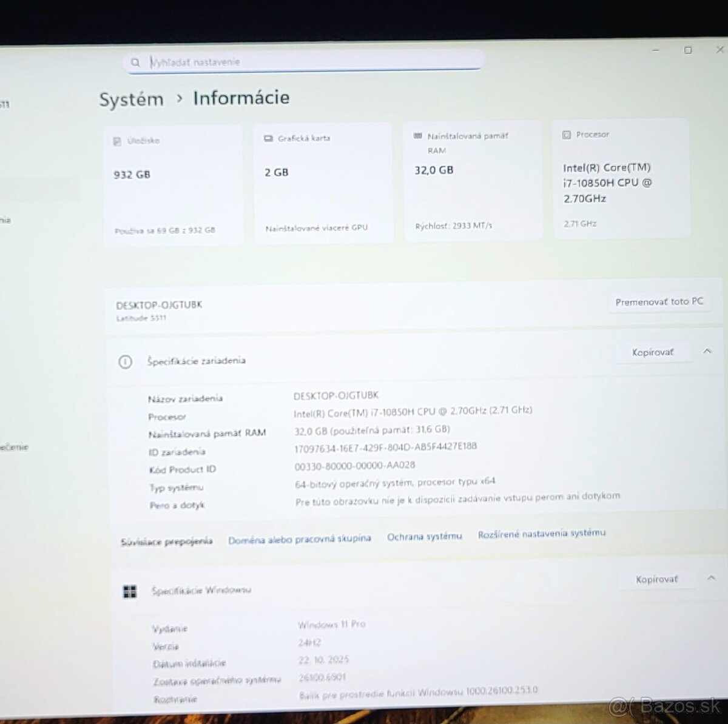Copy Windows specifications with Kopírovať
This screenshot has width=728, height=724.
[656, 580]
